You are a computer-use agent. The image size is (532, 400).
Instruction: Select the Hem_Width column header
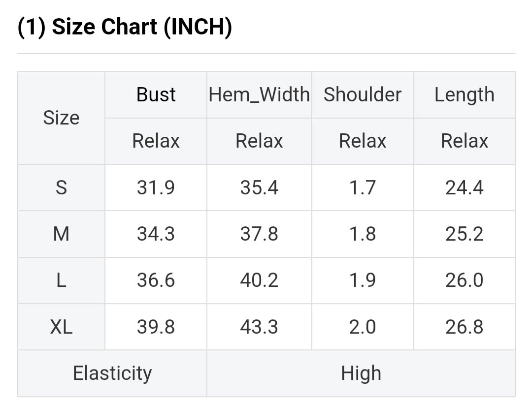(x=259, y=94)
